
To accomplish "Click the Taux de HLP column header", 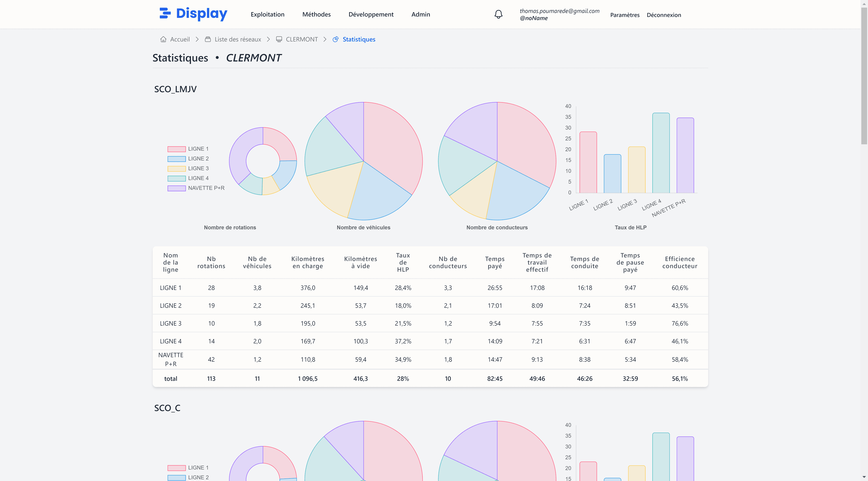I will pyautogui.click(x=403, y=262).
